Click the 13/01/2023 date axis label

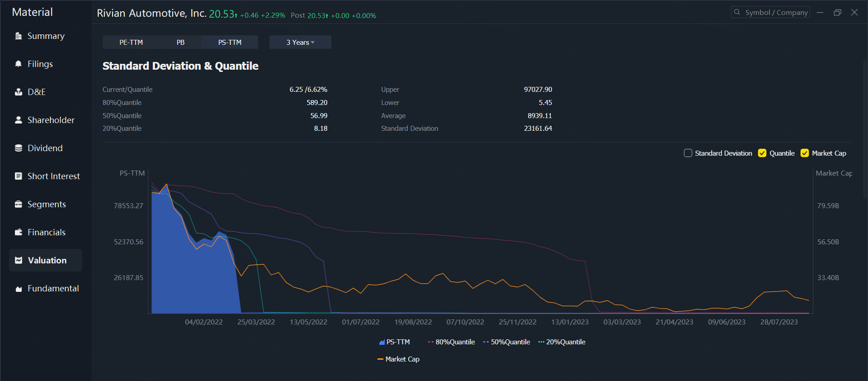[570, 322]
